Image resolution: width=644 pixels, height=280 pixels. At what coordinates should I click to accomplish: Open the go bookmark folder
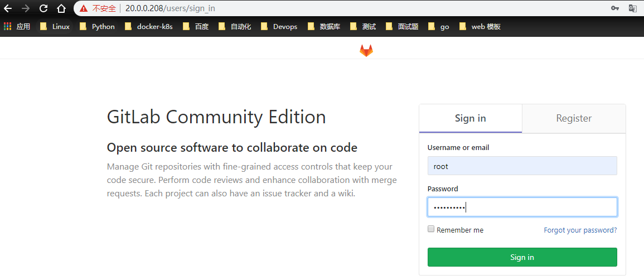439,27
